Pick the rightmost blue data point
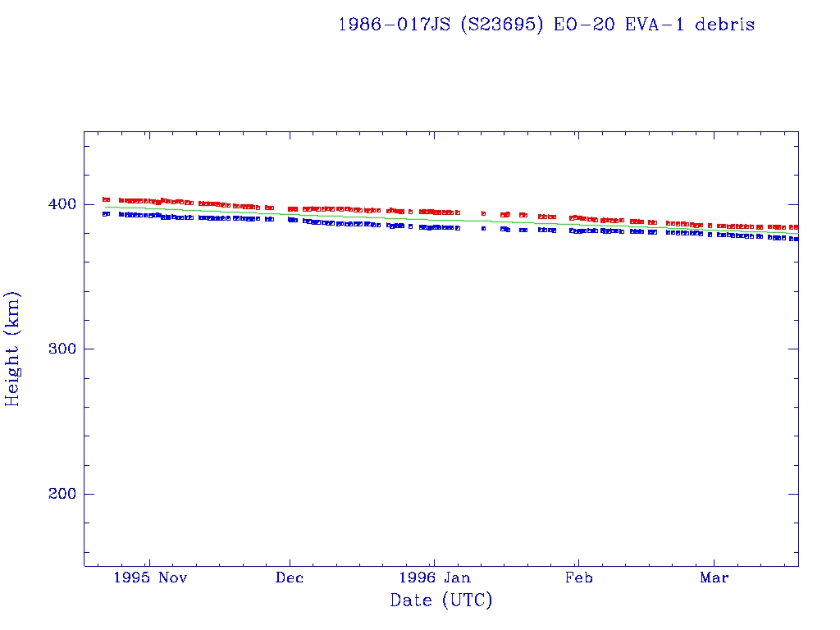The image size is (840, 630). tap(796, 239)
